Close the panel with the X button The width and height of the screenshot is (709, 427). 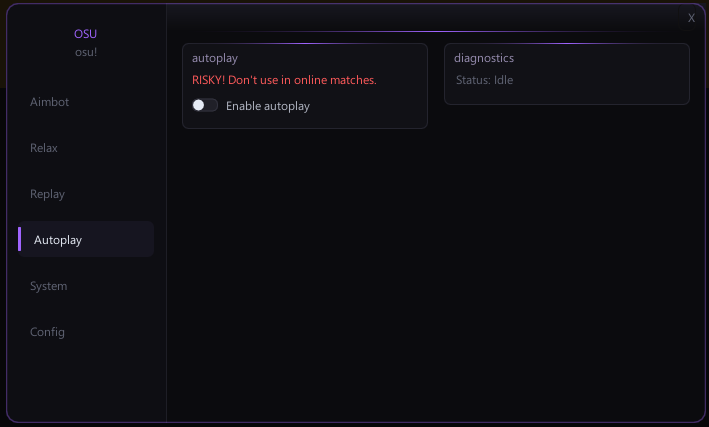[691, 18]
